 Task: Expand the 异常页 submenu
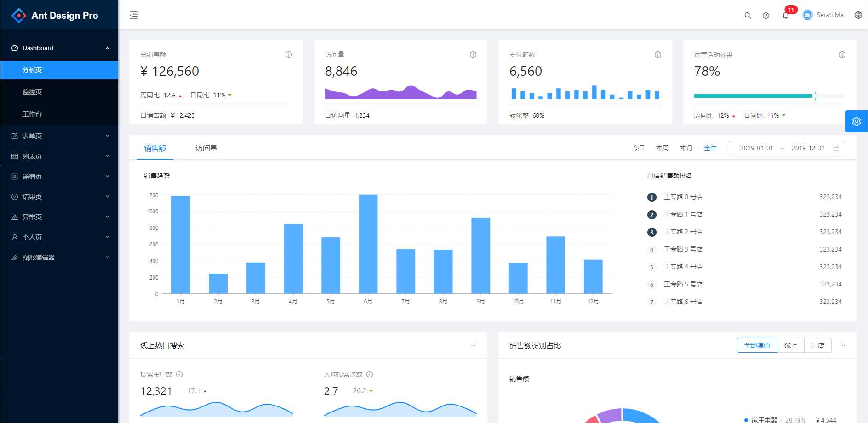pos(108,217)
